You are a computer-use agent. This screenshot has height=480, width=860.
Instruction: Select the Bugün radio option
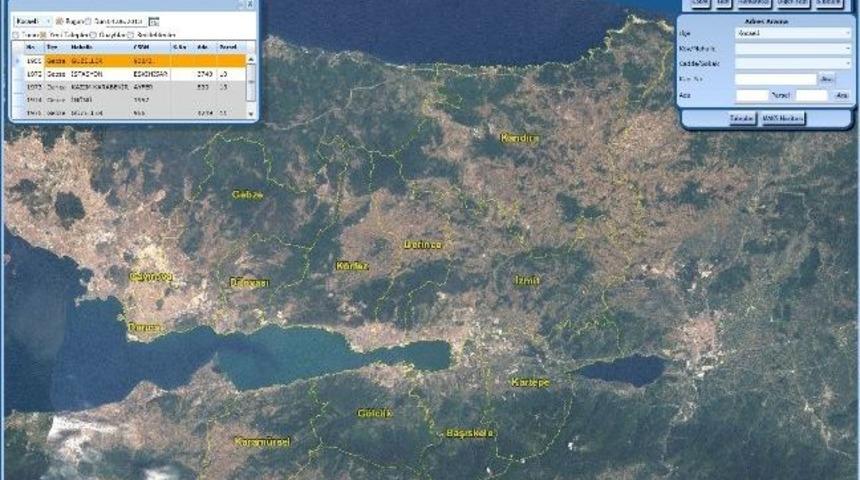pos(59,21)
